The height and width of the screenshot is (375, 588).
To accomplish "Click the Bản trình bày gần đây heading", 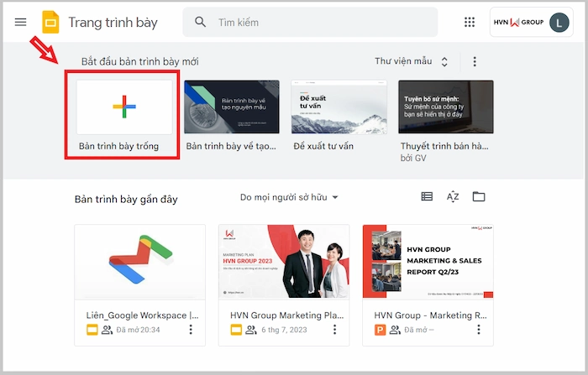I will coord(126,200).
